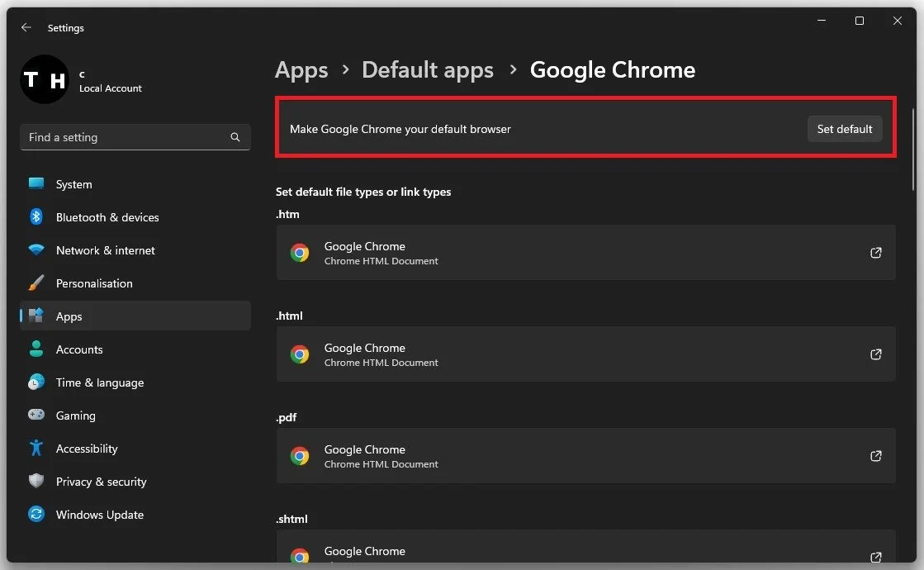The width and height of the screenshot is (924, 570).
Task: Click the search magnifier icon
Action: pyautogui.click(x=235, y=137)
